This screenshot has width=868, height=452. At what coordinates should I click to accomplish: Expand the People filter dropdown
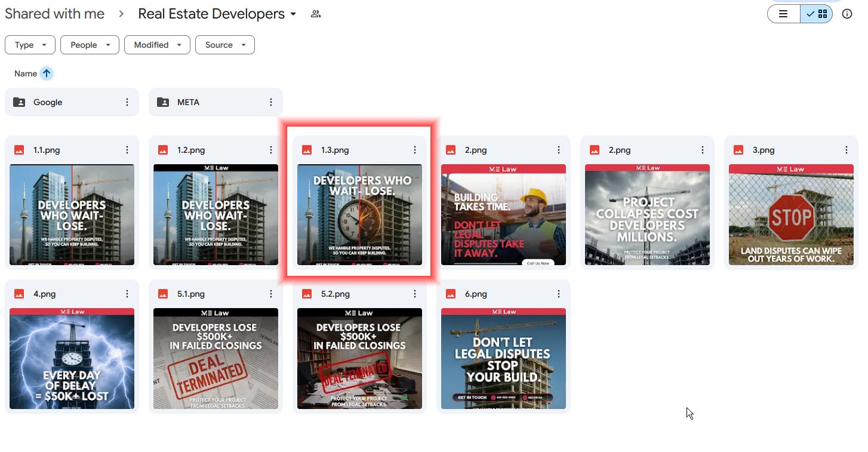point(90,45)
